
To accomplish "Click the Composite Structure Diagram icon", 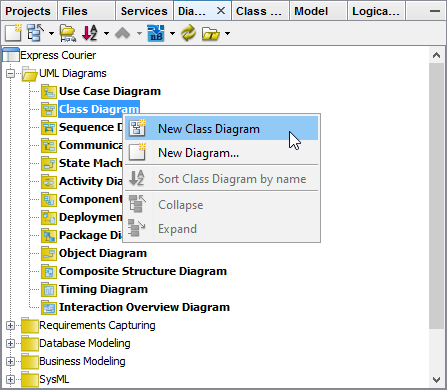I will 49,271.
